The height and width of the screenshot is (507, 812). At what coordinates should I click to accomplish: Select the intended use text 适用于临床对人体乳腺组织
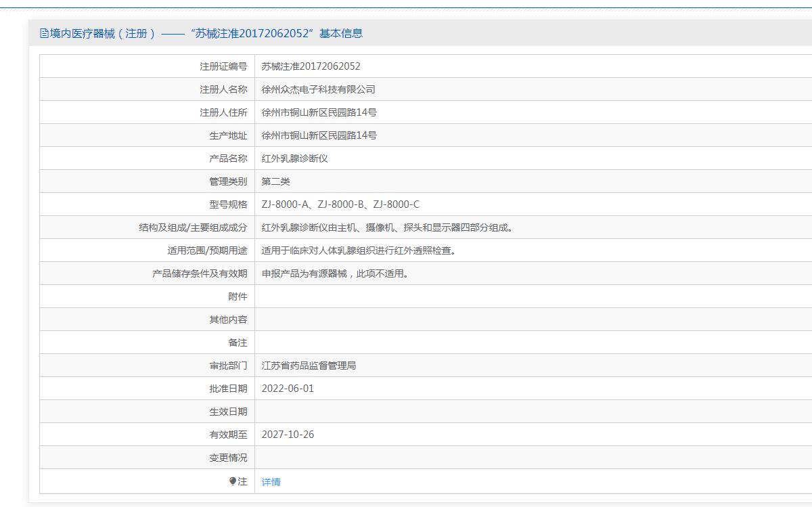361,250
